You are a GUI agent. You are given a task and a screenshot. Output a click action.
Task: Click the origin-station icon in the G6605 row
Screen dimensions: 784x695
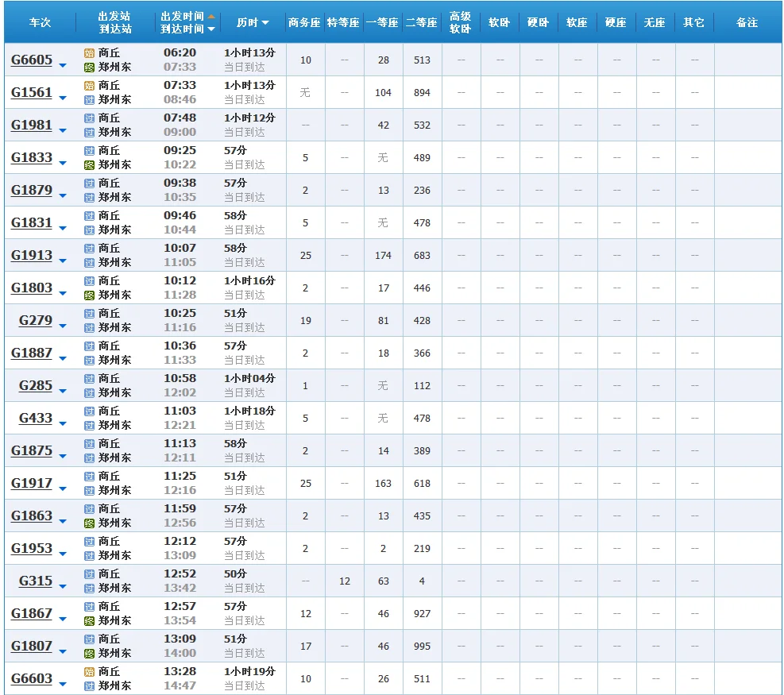point(89,52)
